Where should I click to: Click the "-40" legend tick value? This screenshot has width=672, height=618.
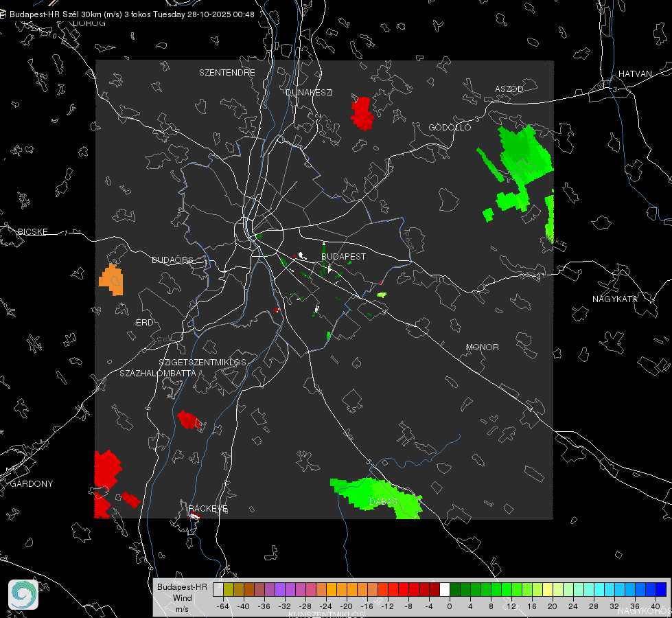(244, 606)
